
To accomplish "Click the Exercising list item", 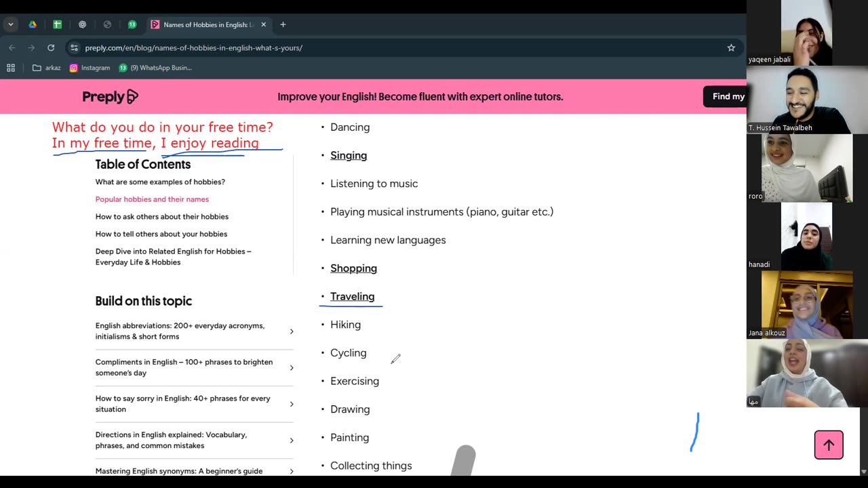I will pyautogui.click(x=355, y=381).
